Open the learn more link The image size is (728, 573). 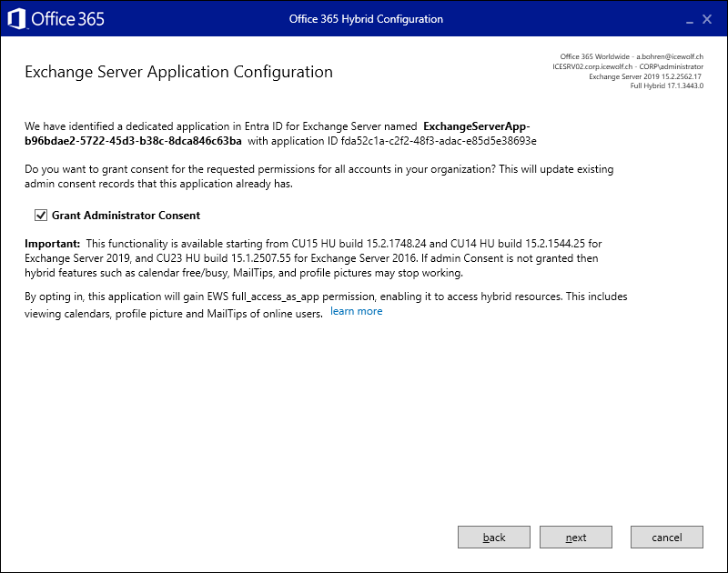pyautogui.click(x=356, y=311)
